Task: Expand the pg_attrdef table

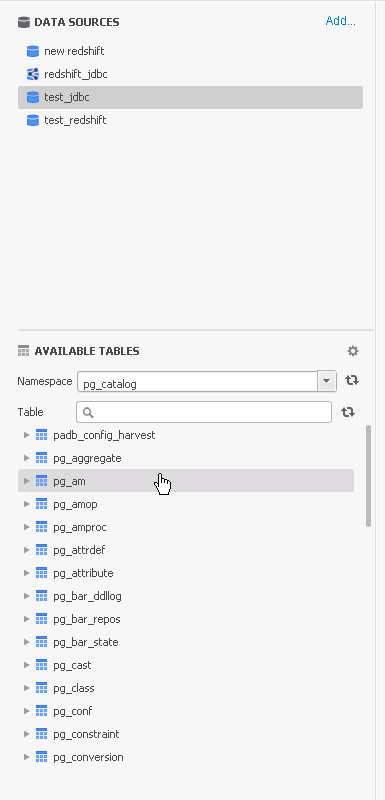Action: tap(27, 550)
